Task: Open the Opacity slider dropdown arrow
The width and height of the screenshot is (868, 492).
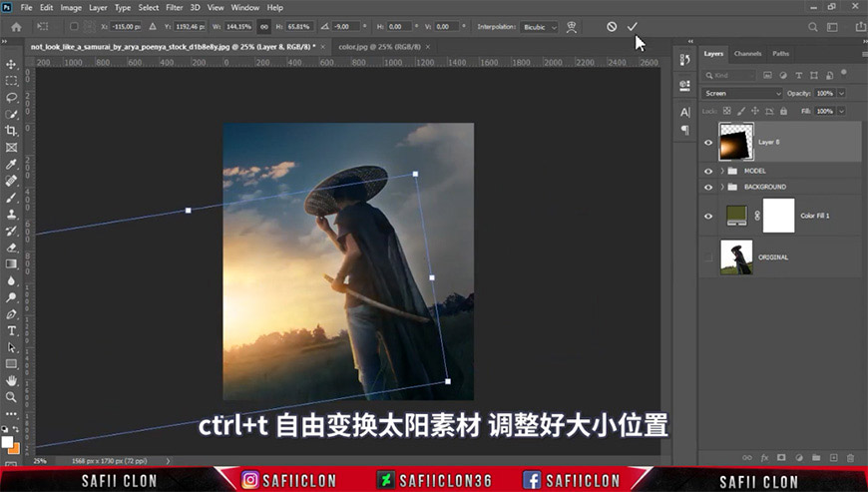Action: point(841,94)
